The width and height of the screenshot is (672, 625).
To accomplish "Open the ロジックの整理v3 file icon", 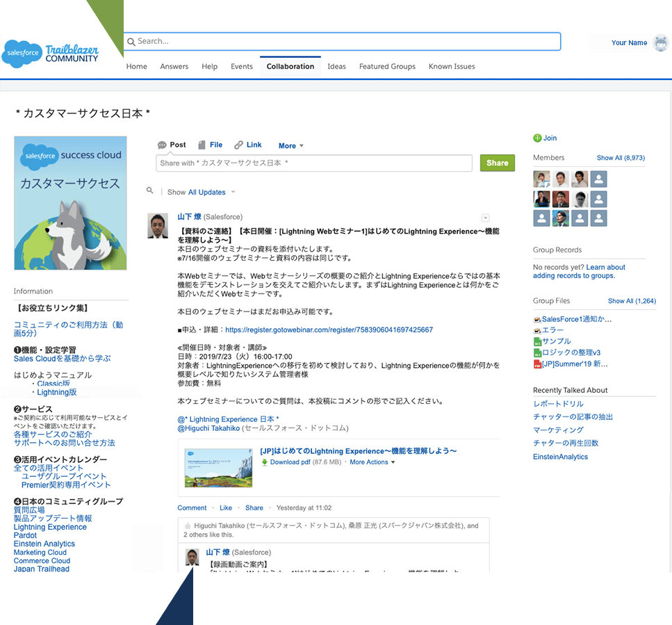I will point(537,352).
